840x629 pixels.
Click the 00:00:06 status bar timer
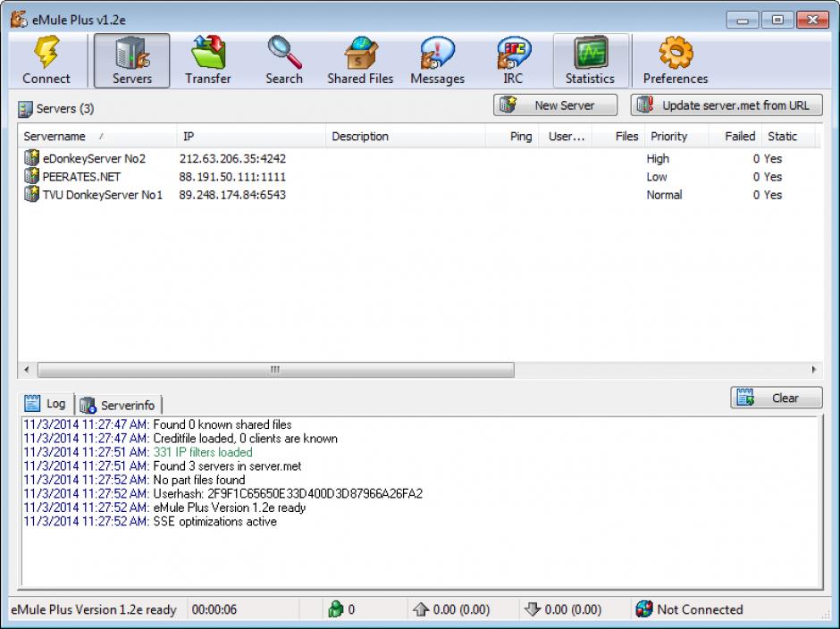(x=214, y=609)
